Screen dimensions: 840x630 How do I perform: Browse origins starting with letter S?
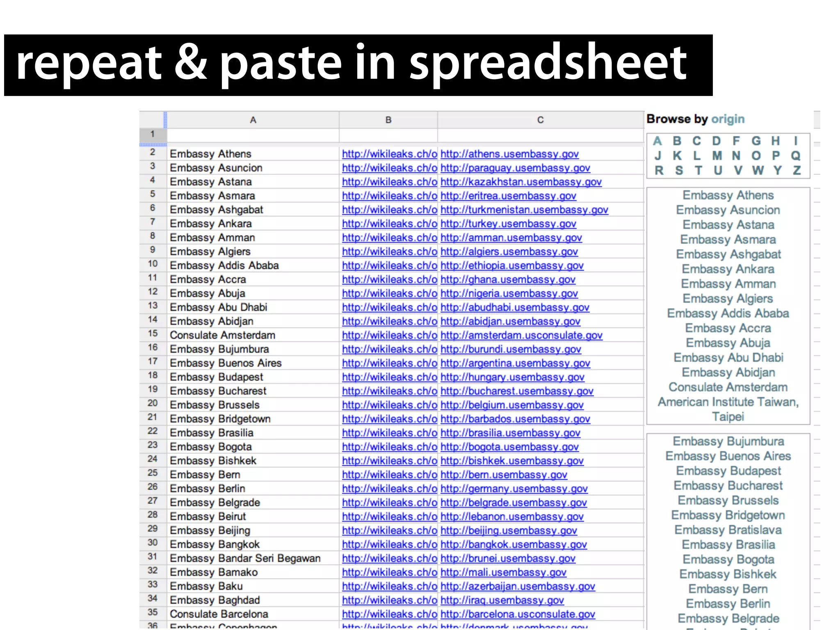tap(679, 171)
